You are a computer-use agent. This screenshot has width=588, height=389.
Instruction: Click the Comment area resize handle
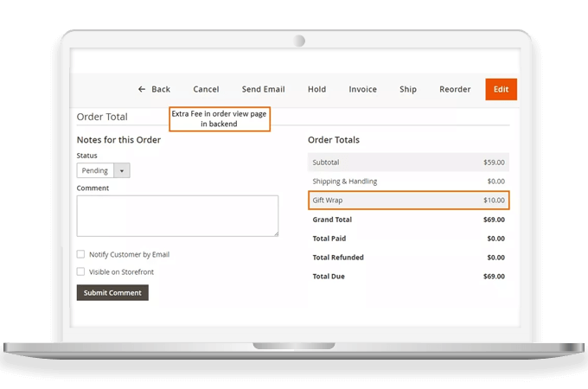point(276,234)
